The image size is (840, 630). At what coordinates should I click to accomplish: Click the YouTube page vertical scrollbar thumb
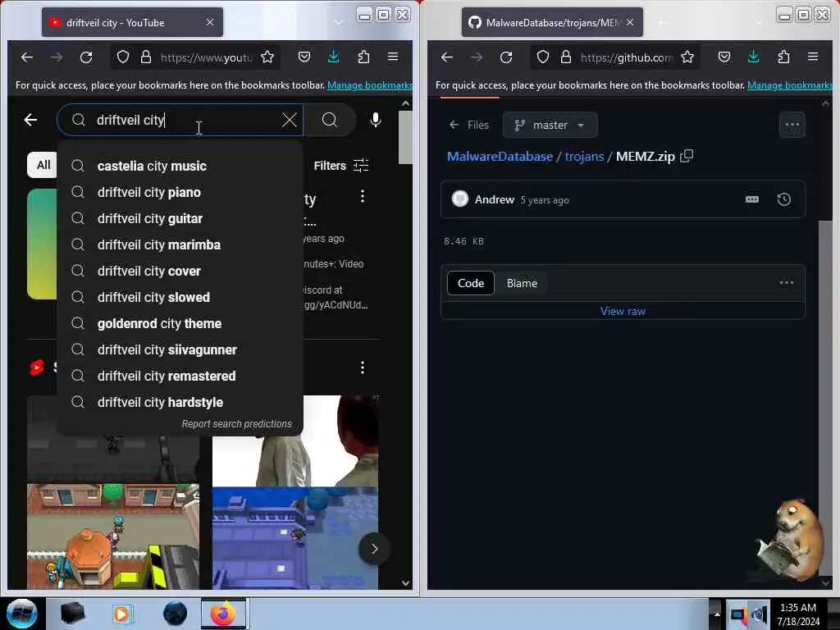(x=405, y=137)
